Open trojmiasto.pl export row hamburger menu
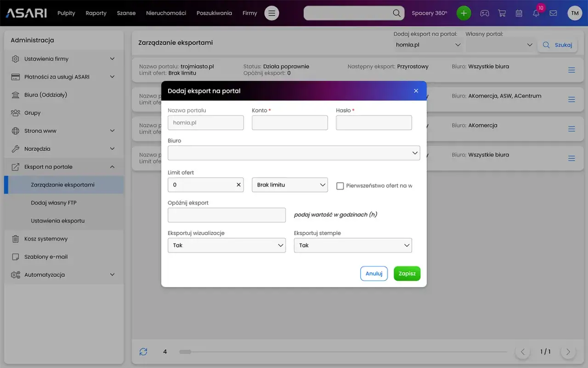 pyautogui.click(x=571, y=70)
